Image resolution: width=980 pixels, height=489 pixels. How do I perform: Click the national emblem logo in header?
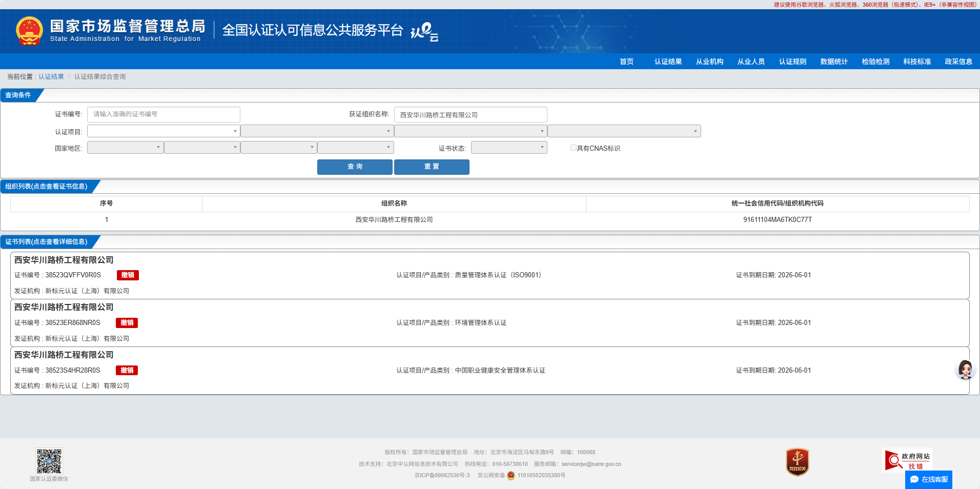tap(29, 31)
